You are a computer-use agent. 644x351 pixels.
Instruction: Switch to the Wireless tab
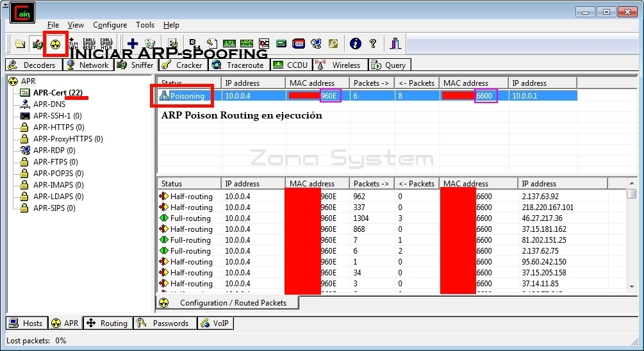point(340,65)
